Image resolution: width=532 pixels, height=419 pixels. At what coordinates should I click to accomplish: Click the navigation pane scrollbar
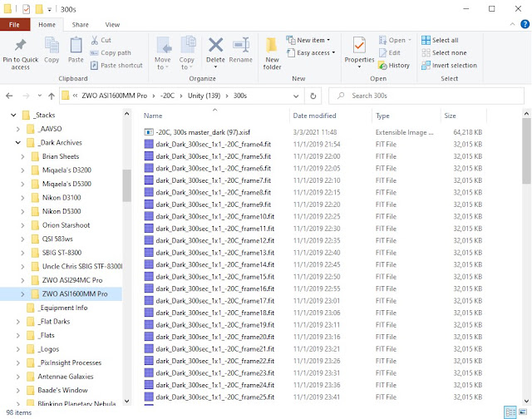[126, 185]
